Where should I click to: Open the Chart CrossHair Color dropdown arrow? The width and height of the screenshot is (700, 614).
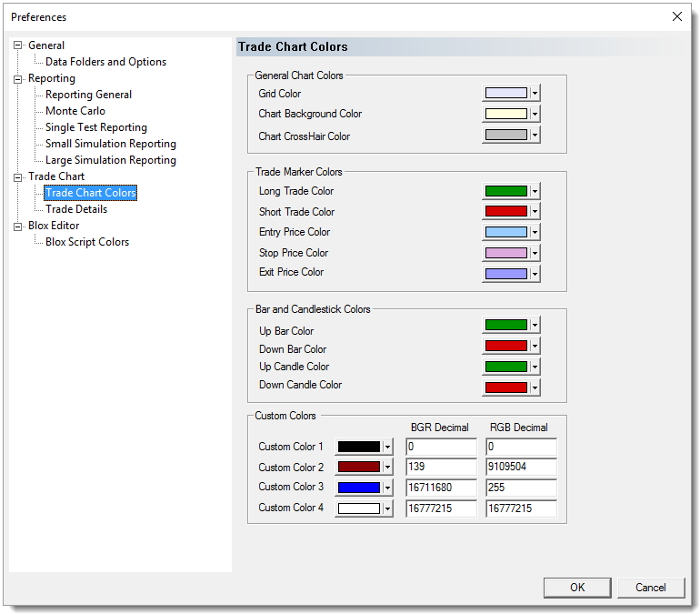coord(535,136)
